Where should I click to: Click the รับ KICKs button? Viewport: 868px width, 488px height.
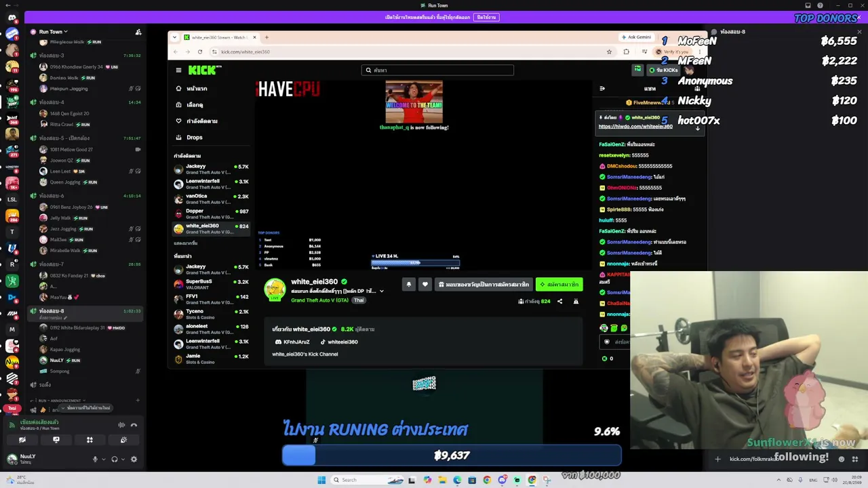coord(664,70)
